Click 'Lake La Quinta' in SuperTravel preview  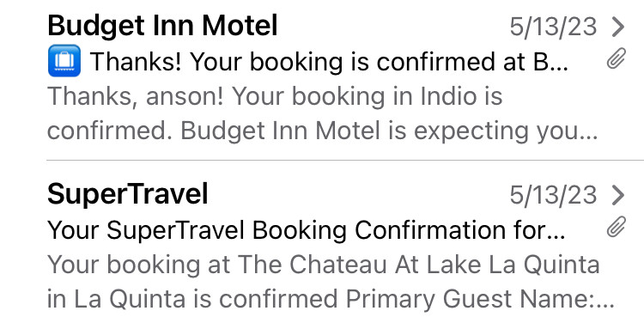(513, 265)
